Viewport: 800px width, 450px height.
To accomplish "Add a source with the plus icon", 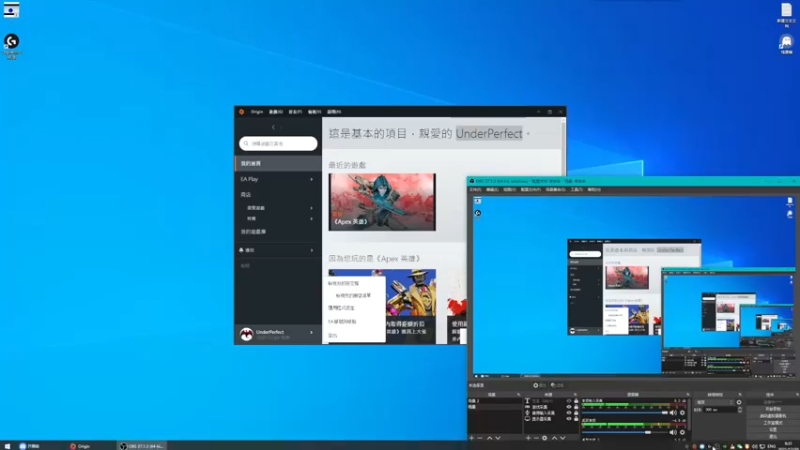I will pyautogui.click(x=528, y=438).
